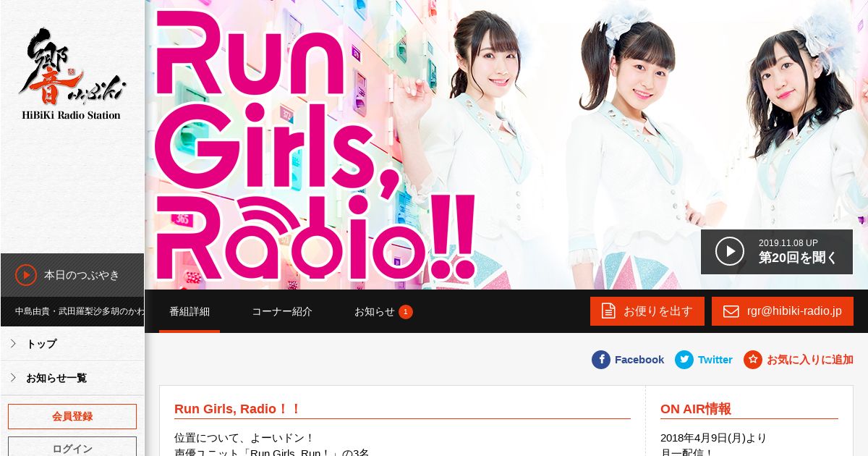Click お気に入りに追加 link text
This screenshot has width=868, height=456.
[810, 360]
